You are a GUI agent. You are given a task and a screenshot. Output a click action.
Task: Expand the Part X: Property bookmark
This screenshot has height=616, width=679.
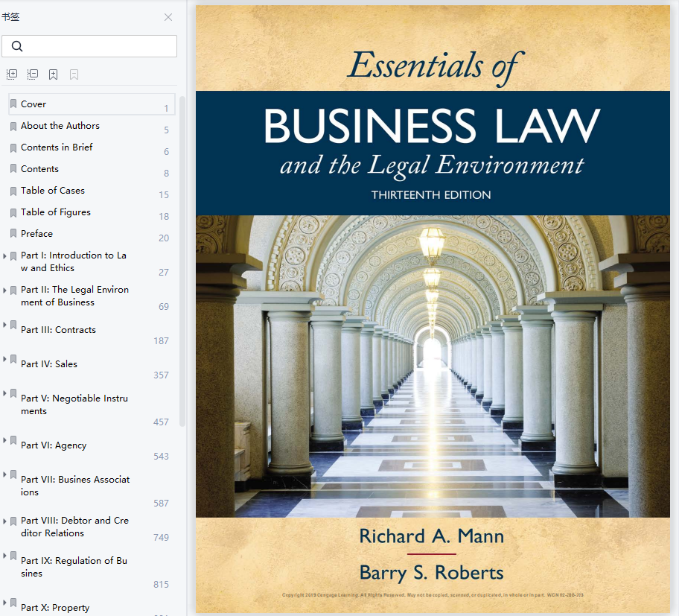[x=4, y=602]
